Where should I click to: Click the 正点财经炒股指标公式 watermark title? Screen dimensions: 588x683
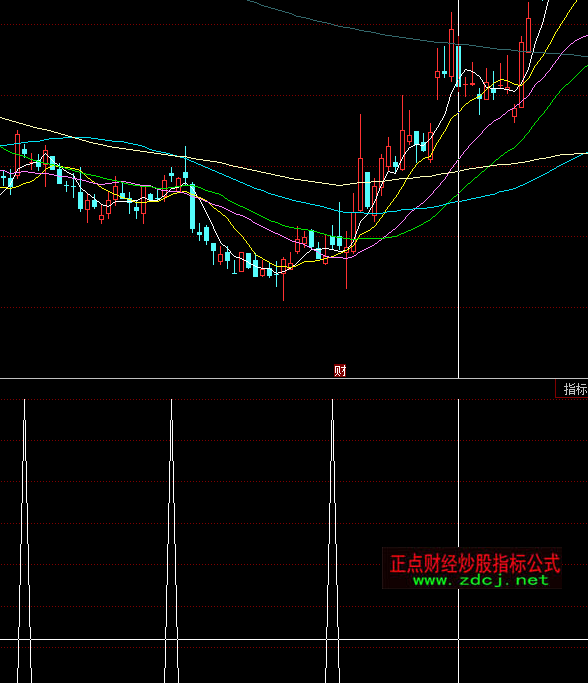point(474,564)
